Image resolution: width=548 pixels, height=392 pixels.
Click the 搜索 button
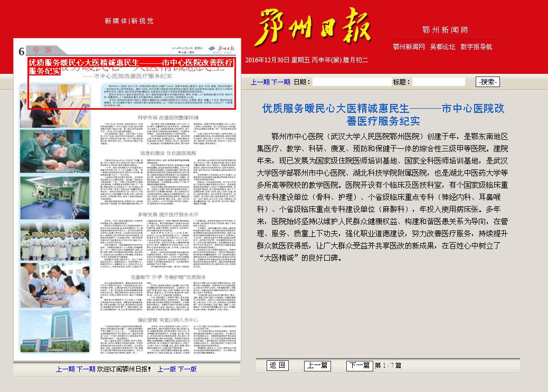(x=487, y=82)
